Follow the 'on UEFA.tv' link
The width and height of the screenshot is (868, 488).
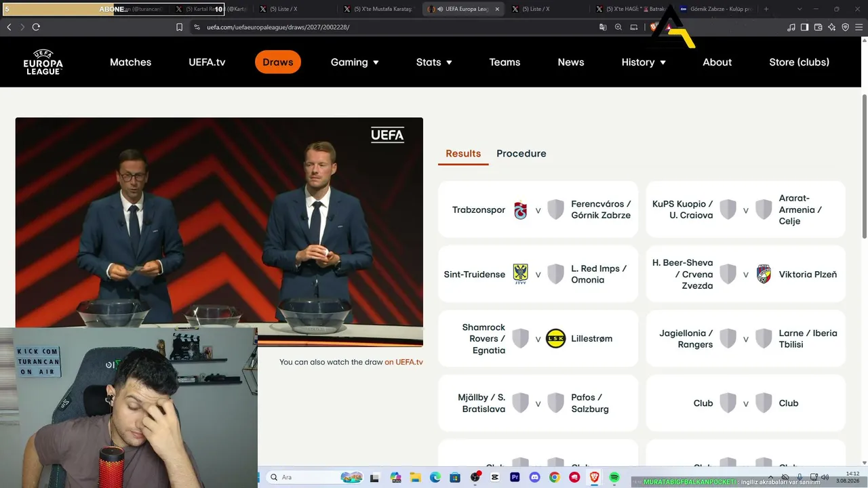[403, 362]
